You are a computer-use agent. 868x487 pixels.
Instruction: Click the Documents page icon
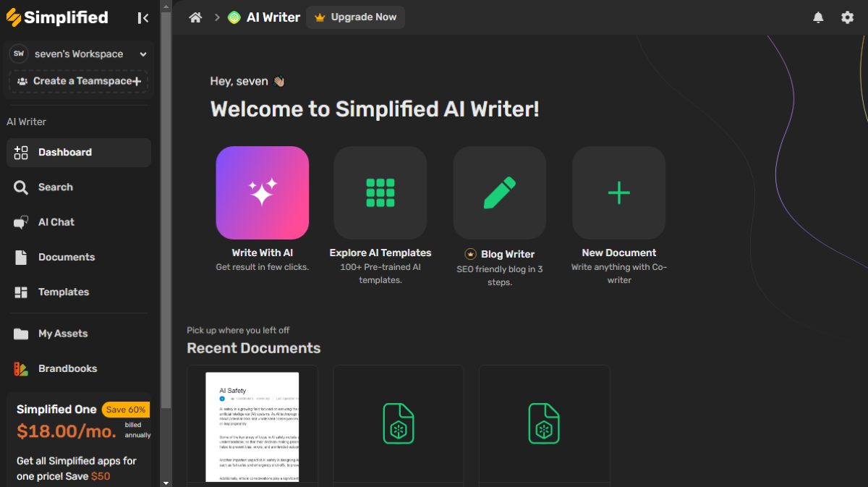[x=21, y=257]
